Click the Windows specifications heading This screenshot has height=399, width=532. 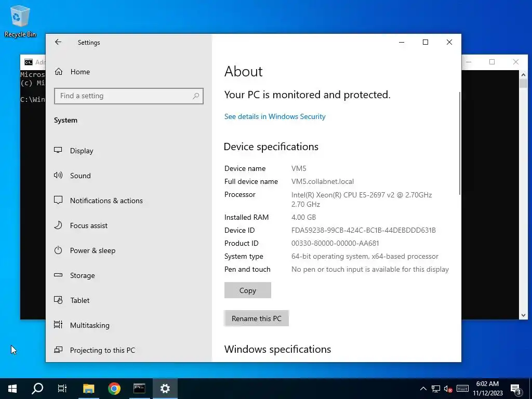click(277, 349)
